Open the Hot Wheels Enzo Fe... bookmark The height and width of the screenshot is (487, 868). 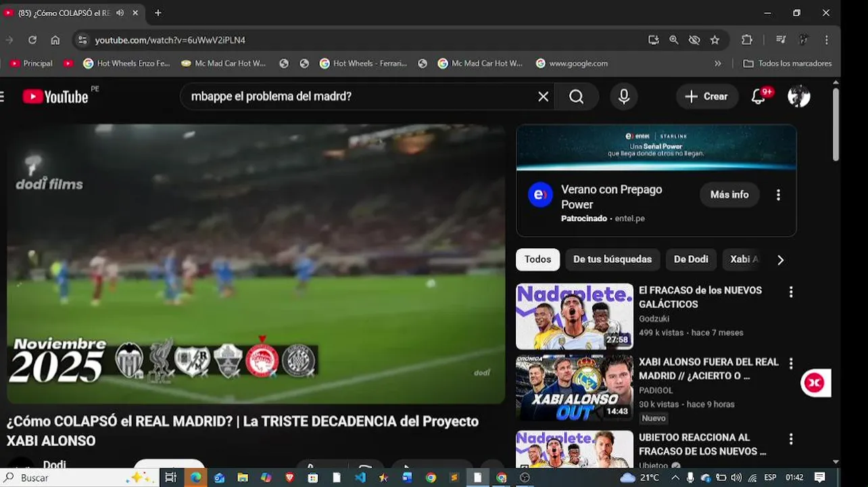coord(126,64)
